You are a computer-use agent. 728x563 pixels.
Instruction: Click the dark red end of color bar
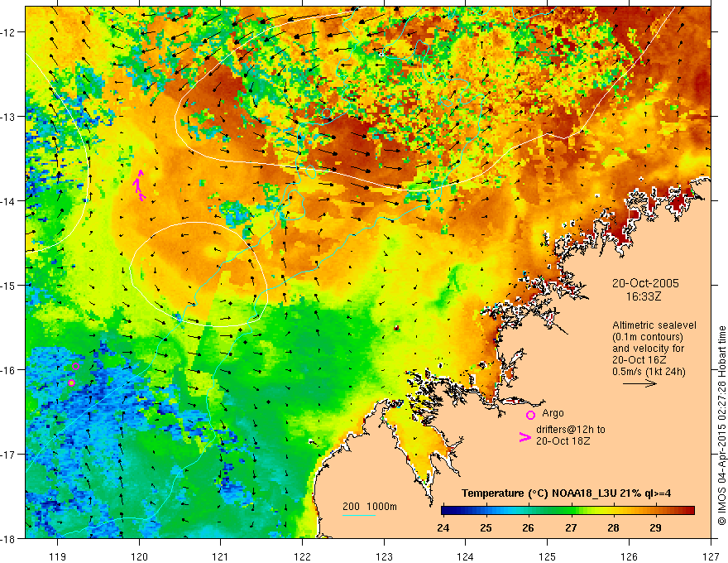[690, 511]
